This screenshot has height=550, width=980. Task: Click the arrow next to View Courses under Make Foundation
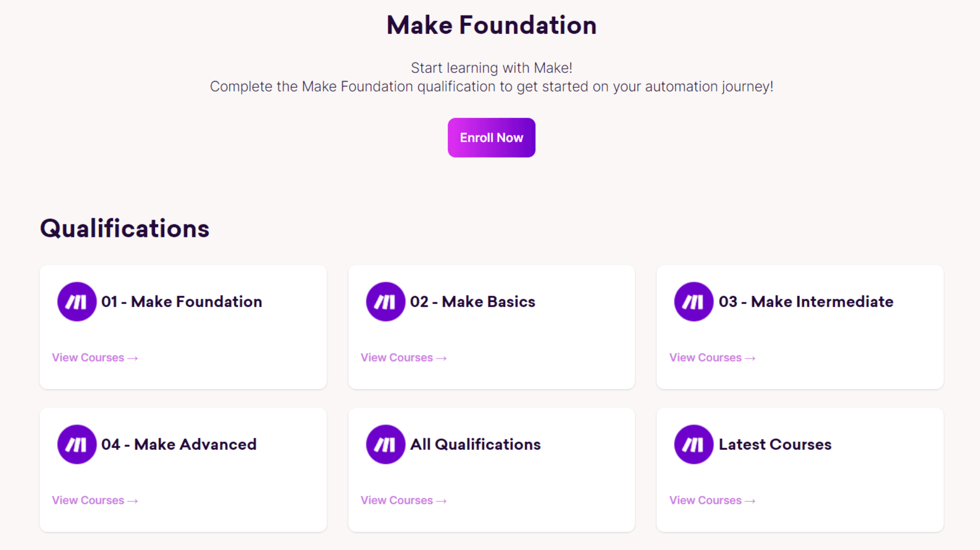click(x=132, y=358)
